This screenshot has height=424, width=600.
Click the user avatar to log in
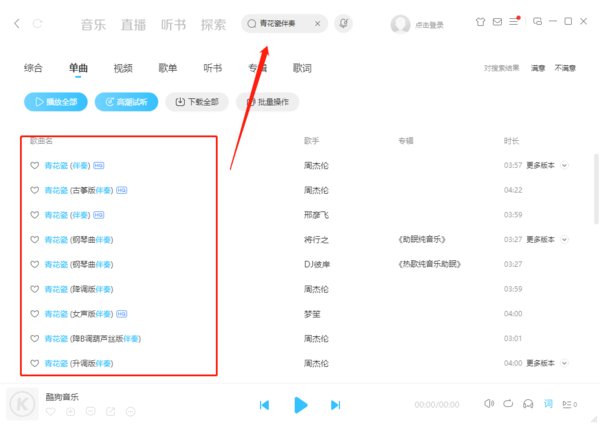[400, 24]
